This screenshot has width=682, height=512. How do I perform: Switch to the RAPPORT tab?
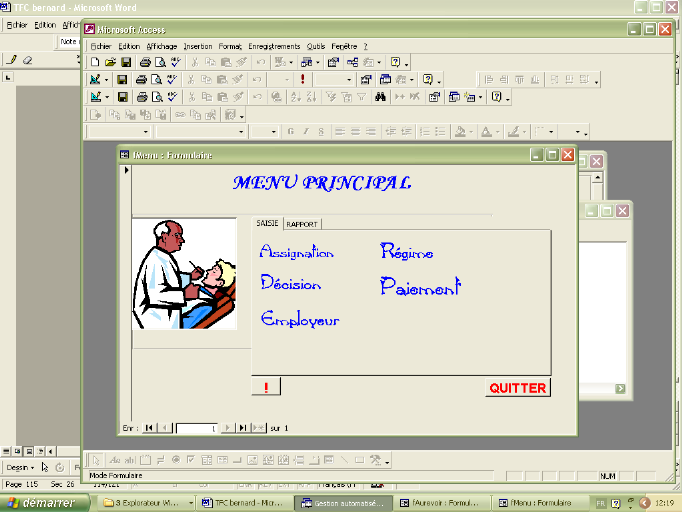tap(302, 224)
